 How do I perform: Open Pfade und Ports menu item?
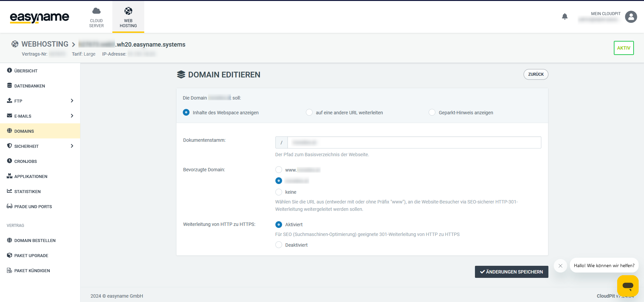coord(33,206)
